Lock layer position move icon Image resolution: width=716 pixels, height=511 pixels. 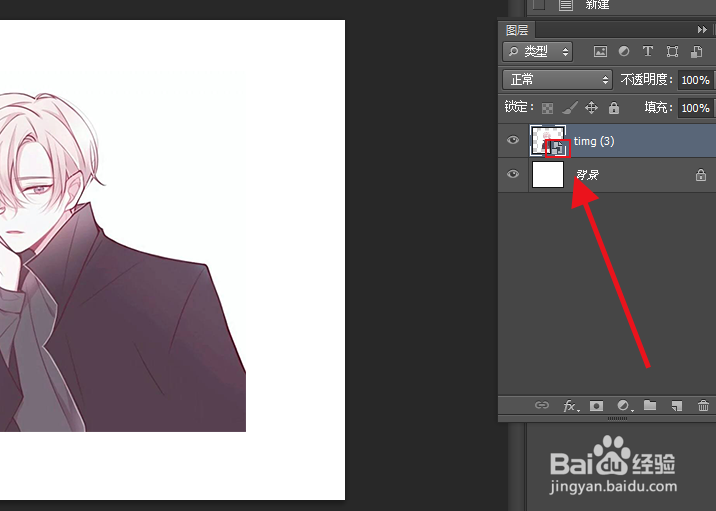point(591,108)
